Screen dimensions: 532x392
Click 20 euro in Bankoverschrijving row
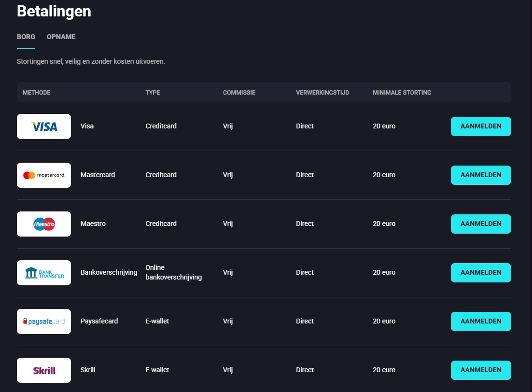pos(384,272)
